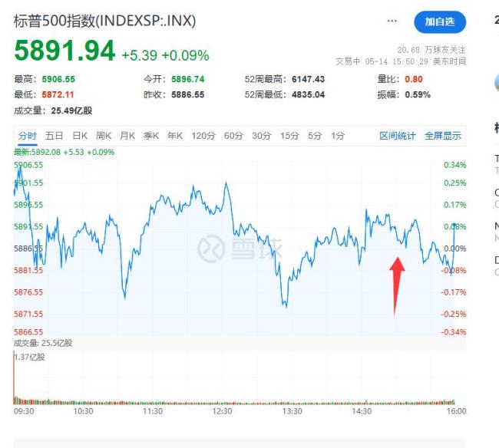Click the red arrow marker on chart

click(x=396, y=283)
